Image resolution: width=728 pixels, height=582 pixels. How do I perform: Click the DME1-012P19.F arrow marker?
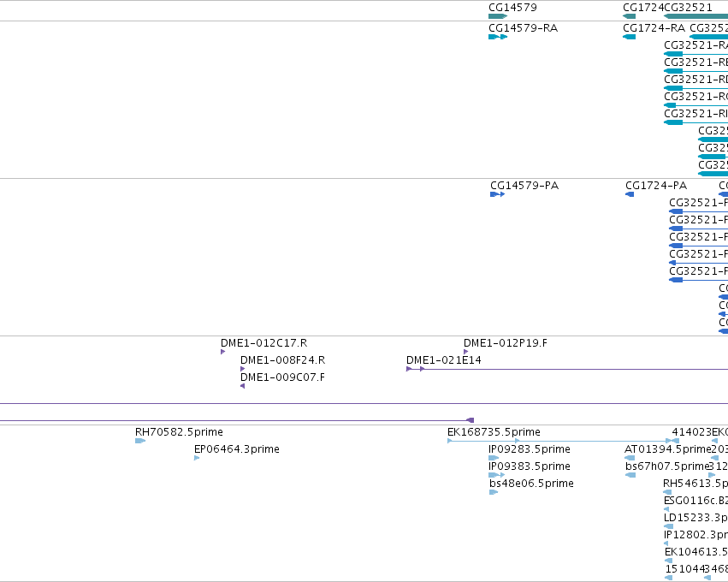point(465,352)
